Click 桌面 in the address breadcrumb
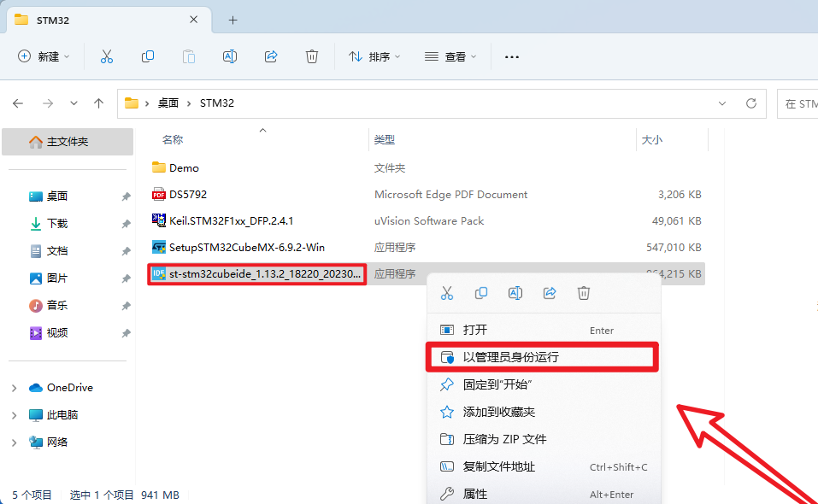The height and width of the screenshot is (504, 818). tap(168, 103)
